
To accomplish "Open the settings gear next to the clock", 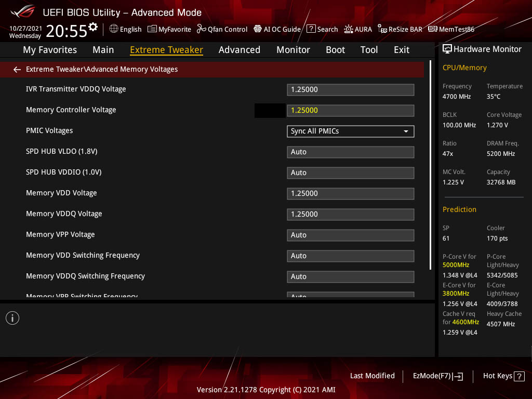I will point(93,27).
